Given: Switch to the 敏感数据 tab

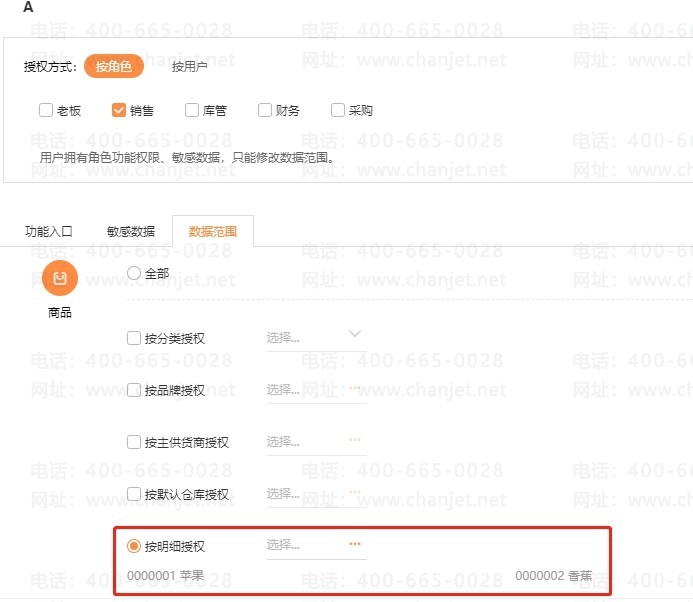Looking at the screenshot, I should pyautogui.click(x=131, y=231).
